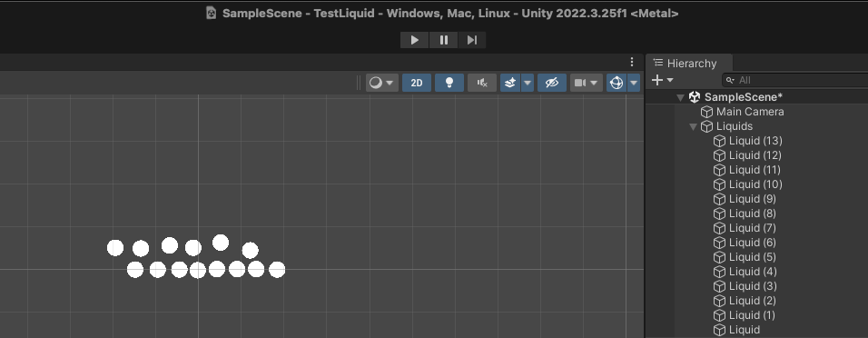Open draw mode shading sphere icon

point(376,83)
